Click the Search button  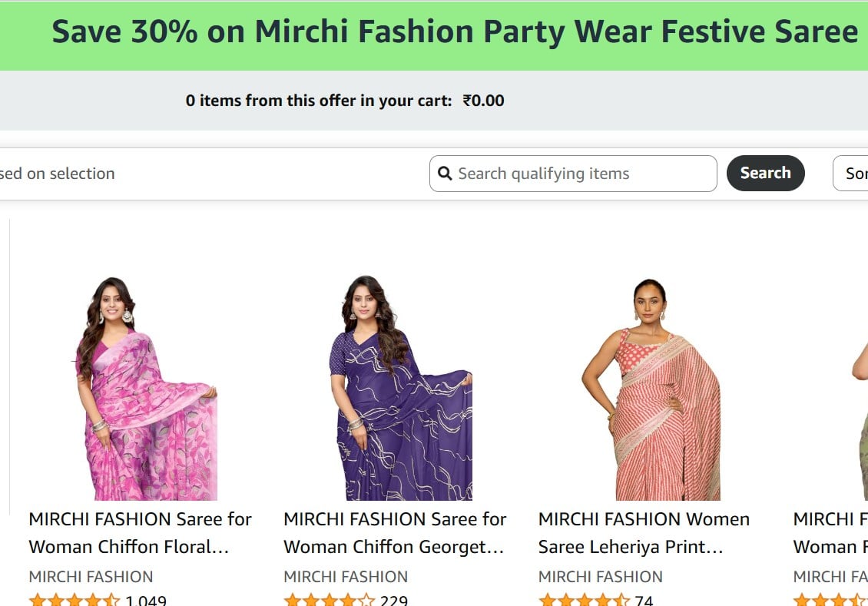pyautogui.click(x=766, y=174)
